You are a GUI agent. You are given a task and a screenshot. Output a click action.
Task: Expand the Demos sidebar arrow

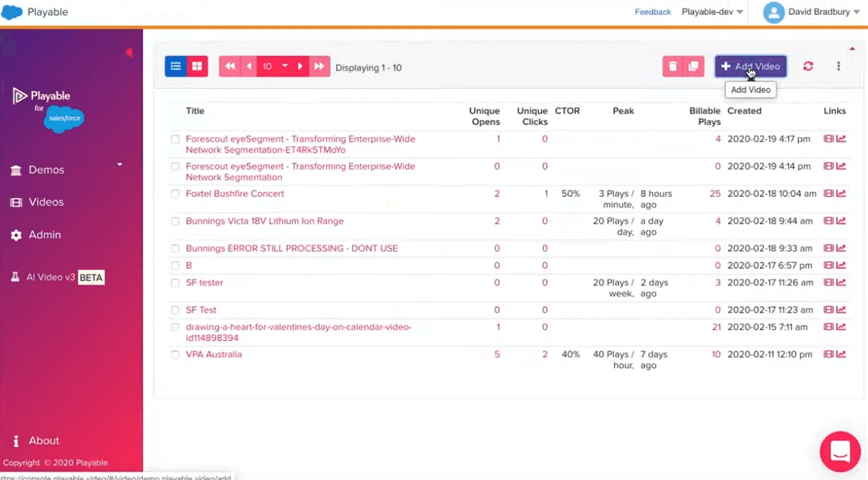click(x=120, y=164)
